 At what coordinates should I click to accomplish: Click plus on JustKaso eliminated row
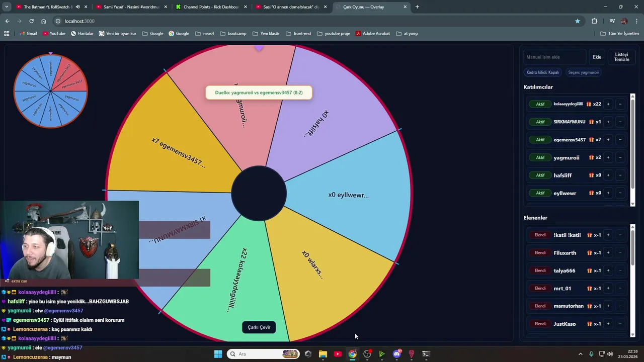point(608,324)
